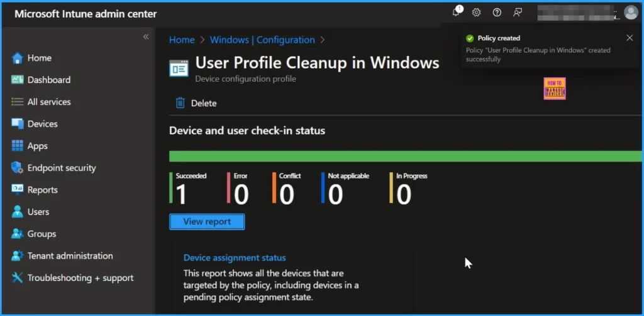
Task: Click the Dashboard icon in sidebar
Action: (17, 80)
